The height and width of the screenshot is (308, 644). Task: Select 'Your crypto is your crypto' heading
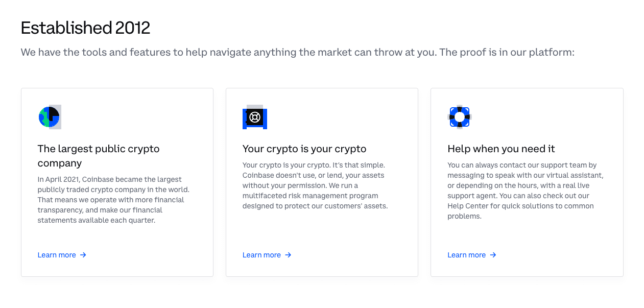tap(304, 149)
